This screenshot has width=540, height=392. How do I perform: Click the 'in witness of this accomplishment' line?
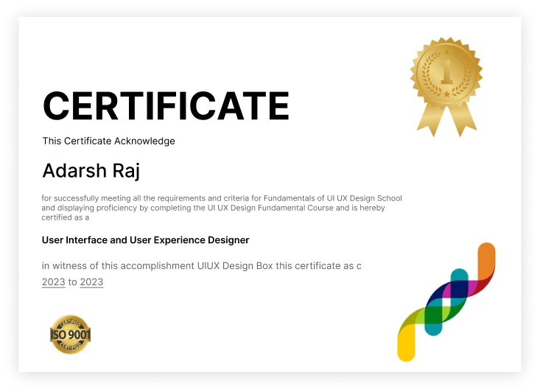[201, 265]
